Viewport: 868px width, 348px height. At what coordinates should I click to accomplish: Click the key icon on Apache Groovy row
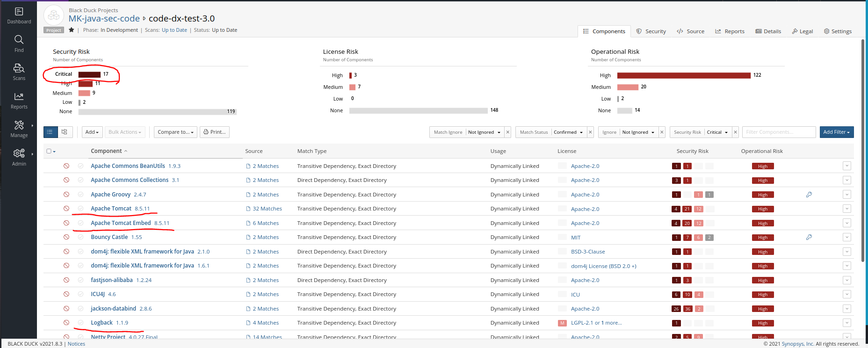(x=809, y=195)
